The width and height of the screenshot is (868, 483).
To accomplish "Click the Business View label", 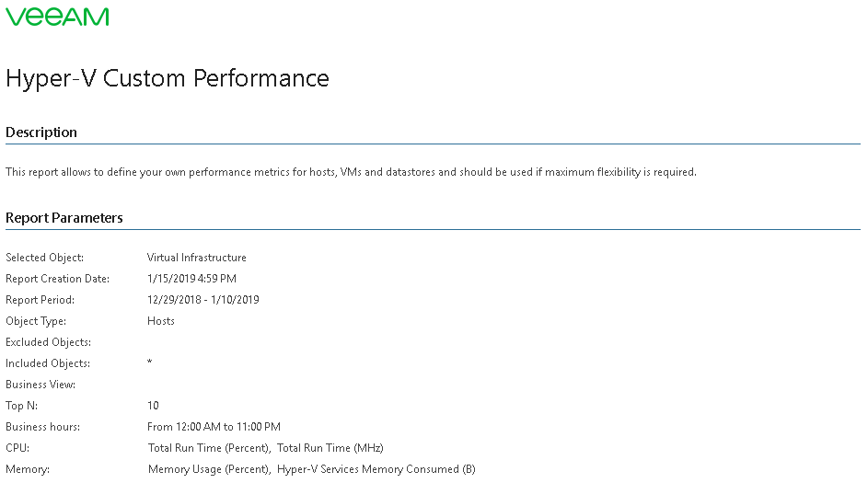I will click(41, 385).
